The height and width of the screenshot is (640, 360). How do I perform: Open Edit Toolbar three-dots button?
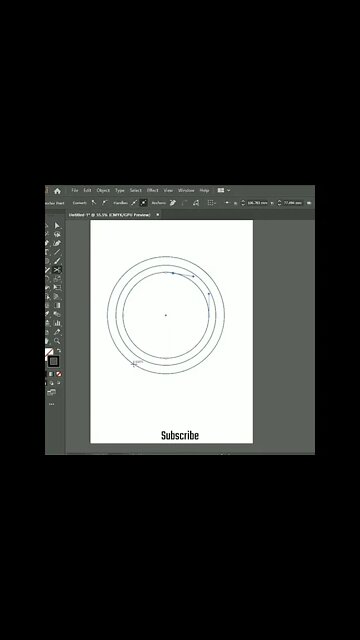(51, 404)
